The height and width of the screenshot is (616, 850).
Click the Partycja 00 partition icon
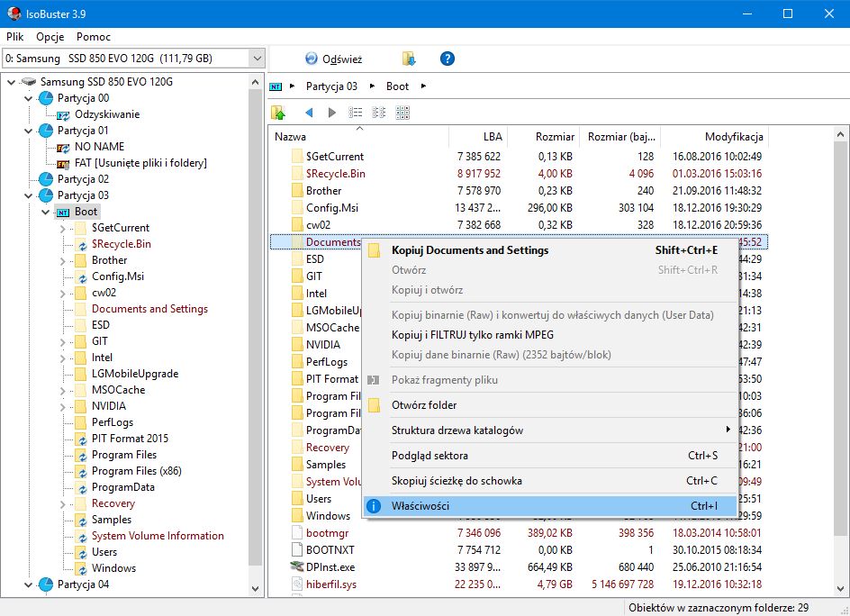point(46,98)
